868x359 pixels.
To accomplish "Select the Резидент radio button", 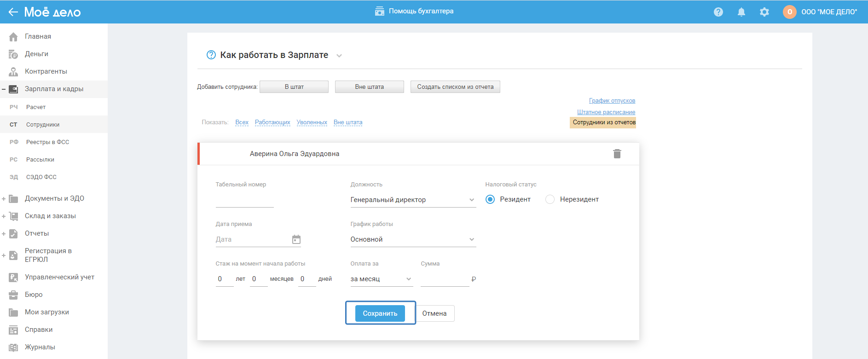I will click(490, 199).
